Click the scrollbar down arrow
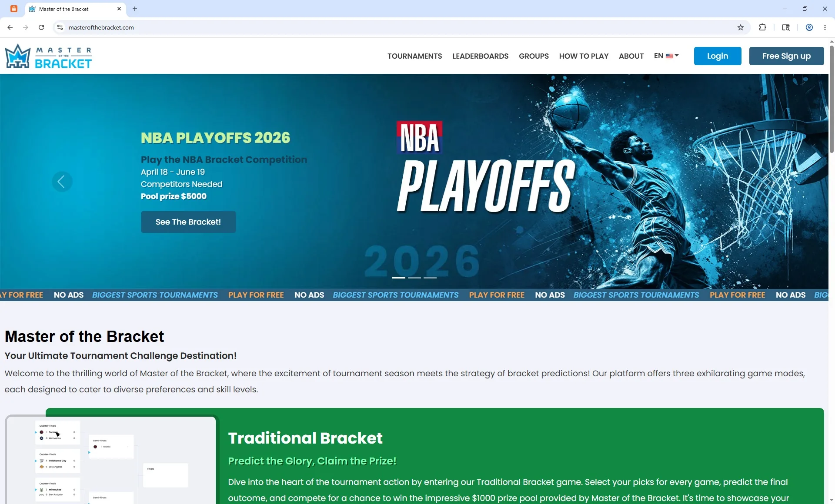The image size is (835, 504). [x=832, y=500]
